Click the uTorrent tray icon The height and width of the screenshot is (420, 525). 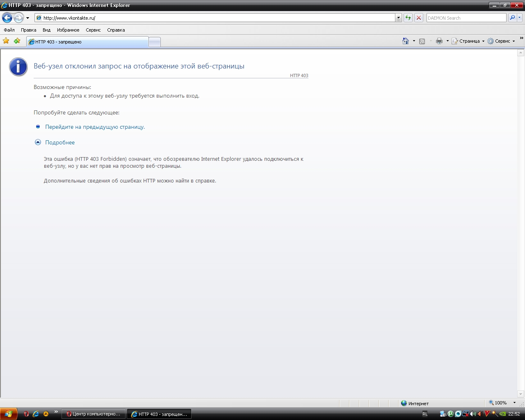451,414
